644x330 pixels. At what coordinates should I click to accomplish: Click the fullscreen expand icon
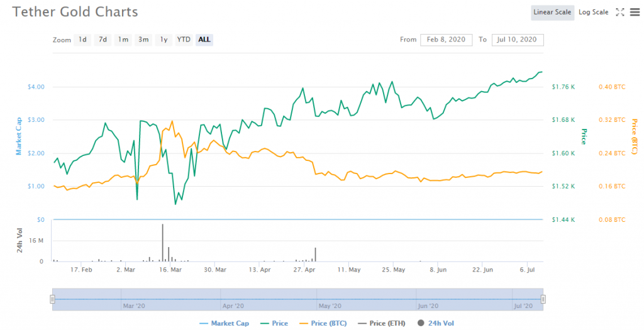[x=619, y=12]
